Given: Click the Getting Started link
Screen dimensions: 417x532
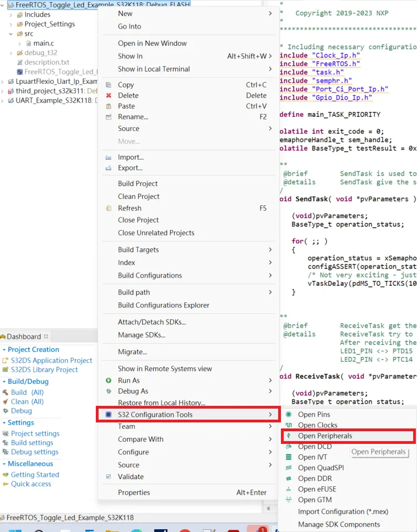Looking at the screenshot, I should pyautogui.click(x=35, y=475).
